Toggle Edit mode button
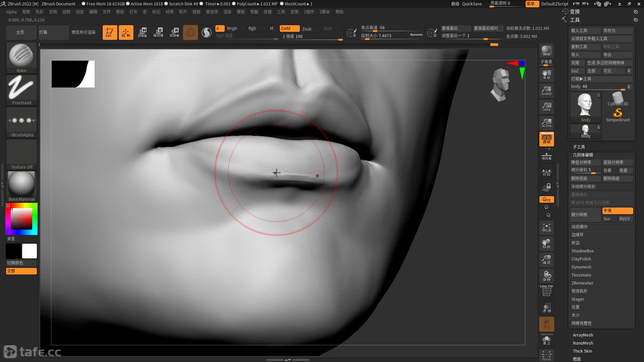The width and height of the screenshot is (644, 362). [110, 33]
